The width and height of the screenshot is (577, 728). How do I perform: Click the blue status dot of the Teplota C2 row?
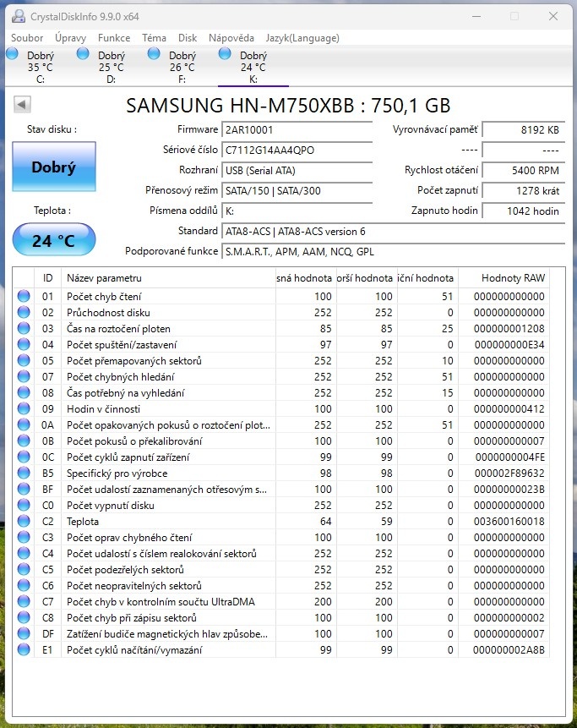[x=24, y=521]
